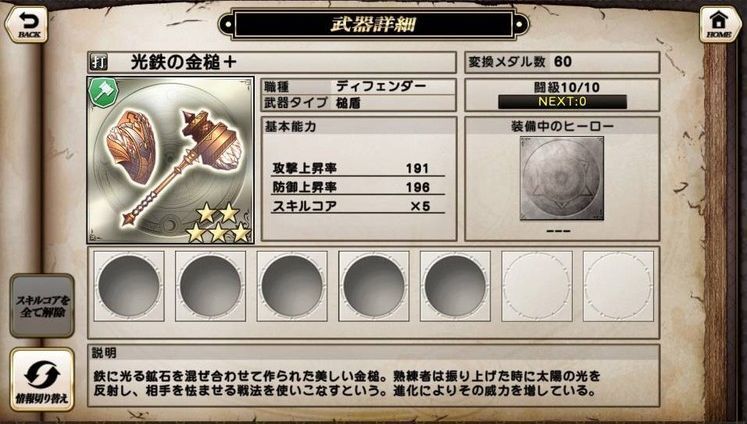Choose the second skill core slot
Image resolution: width=747 pixels, height=424 pixels.
coord(211,286)
